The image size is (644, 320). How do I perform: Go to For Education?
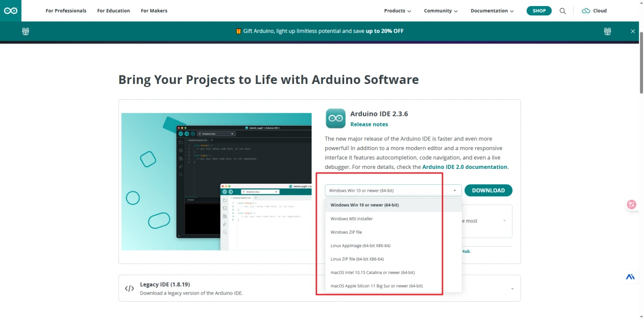click(x=113, y=11)
